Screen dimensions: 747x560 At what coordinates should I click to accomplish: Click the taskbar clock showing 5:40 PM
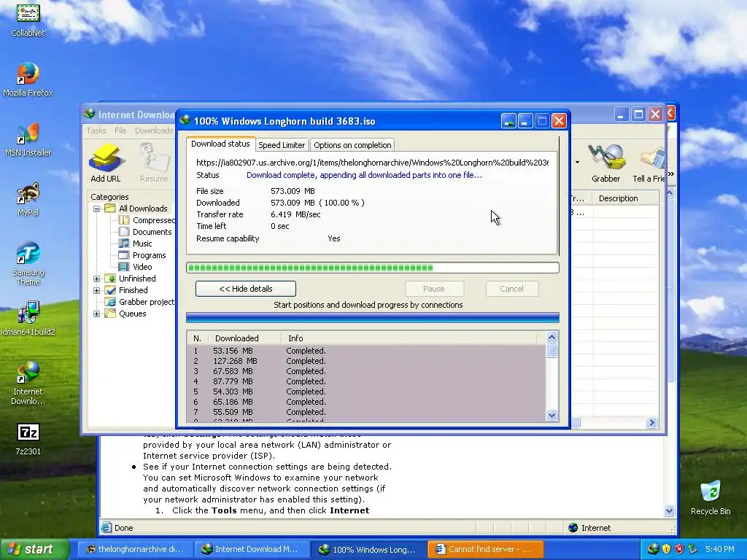(719, 549)
